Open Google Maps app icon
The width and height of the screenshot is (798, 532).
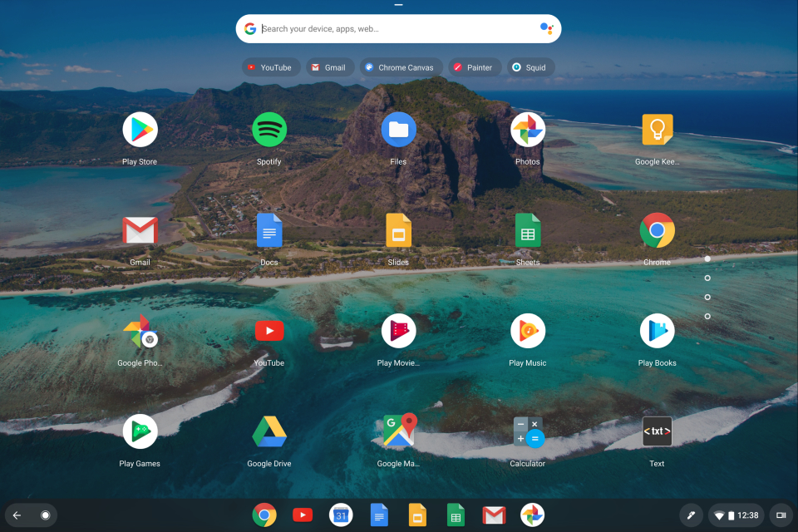click(x=398, y=431)
